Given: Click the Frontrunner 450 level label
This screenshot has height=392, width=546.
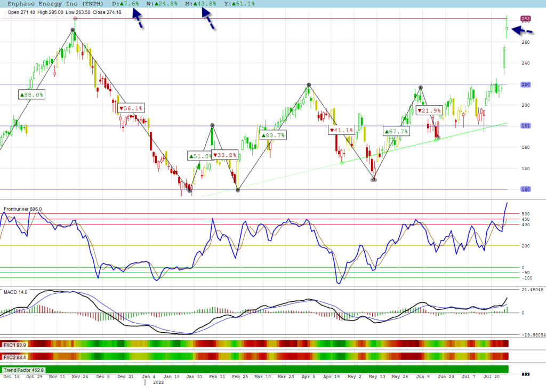Looking at the screenshot, I should point(525,220).
